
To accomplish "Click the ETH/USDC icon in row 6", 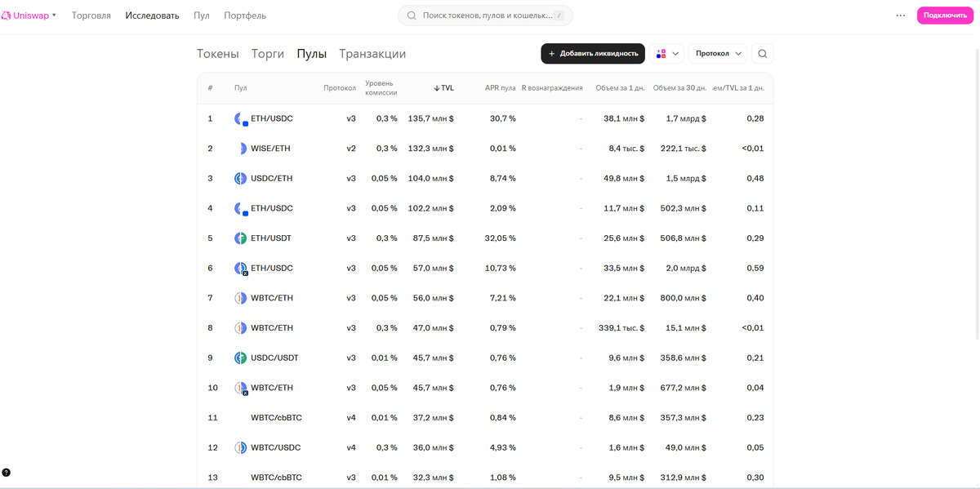I will coord(241,269).
